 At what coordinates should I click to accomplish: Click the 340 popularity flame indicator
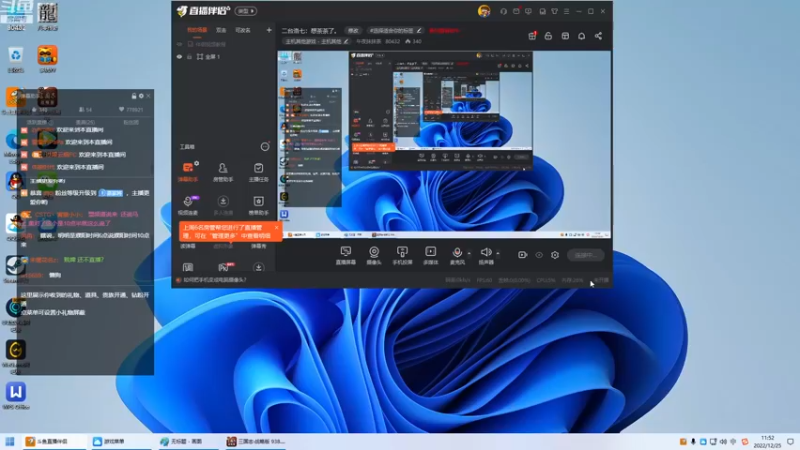(x=413, y=41)
